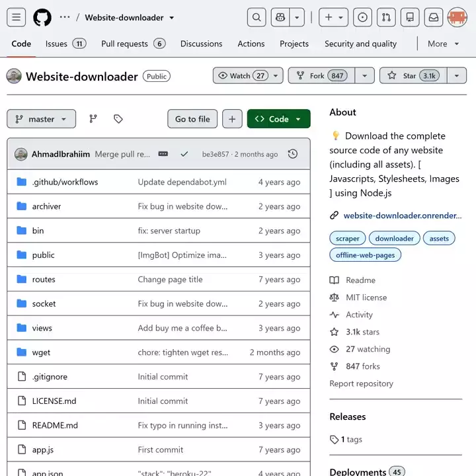The width and height of the screenshot is (476, 476).
Task: Open the user avatar menu
Action: click(457, 17)
